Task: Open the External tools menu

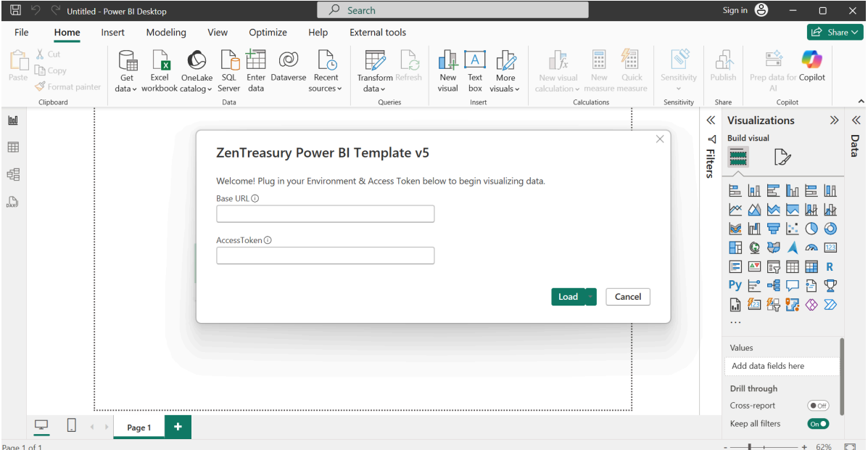Action: click(x=378, y=32)
